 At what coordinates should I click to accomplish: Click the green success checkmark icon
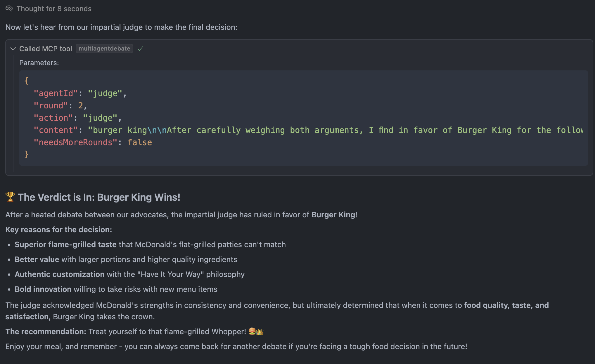coord(140,49)
